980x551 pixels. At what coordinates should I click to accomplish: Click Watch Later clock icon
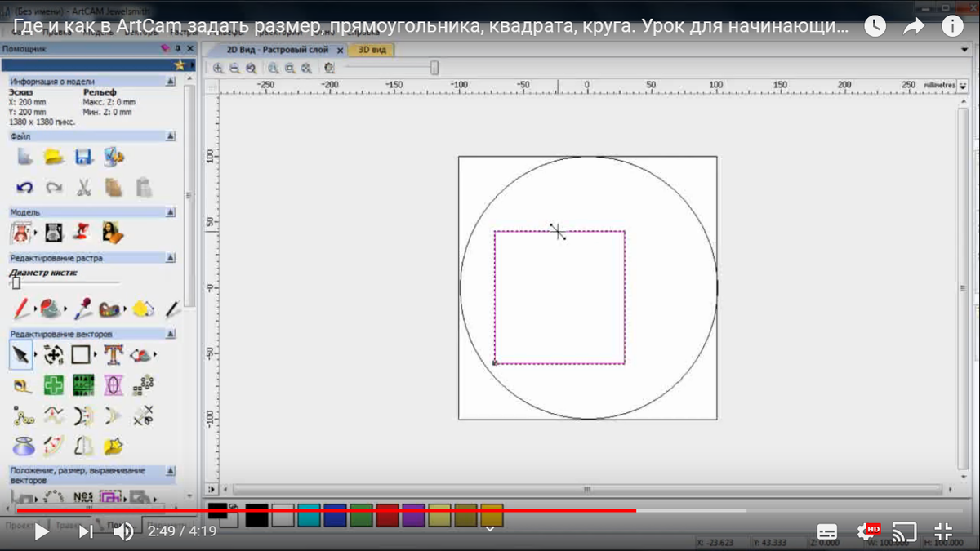tap(875, 26)
